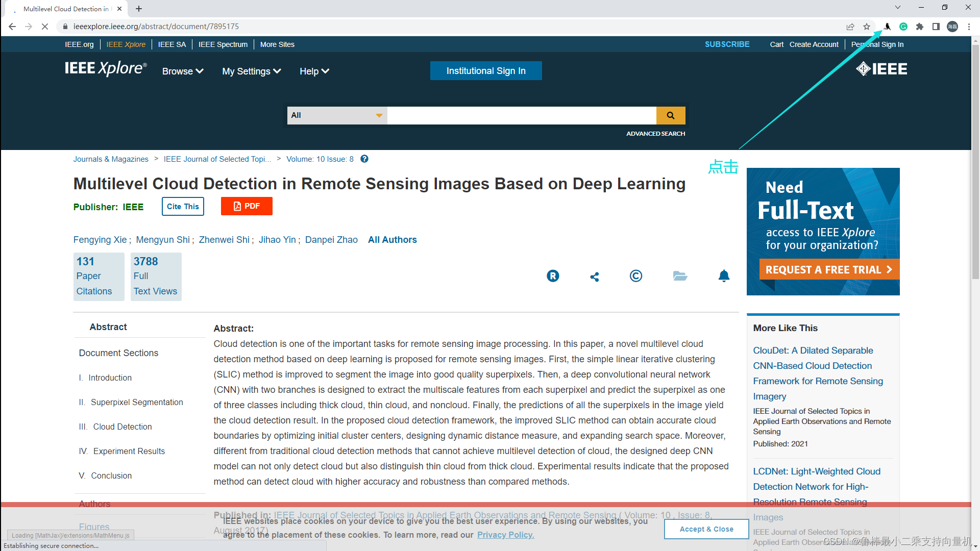Click the IEEE logo at top right

881,69
